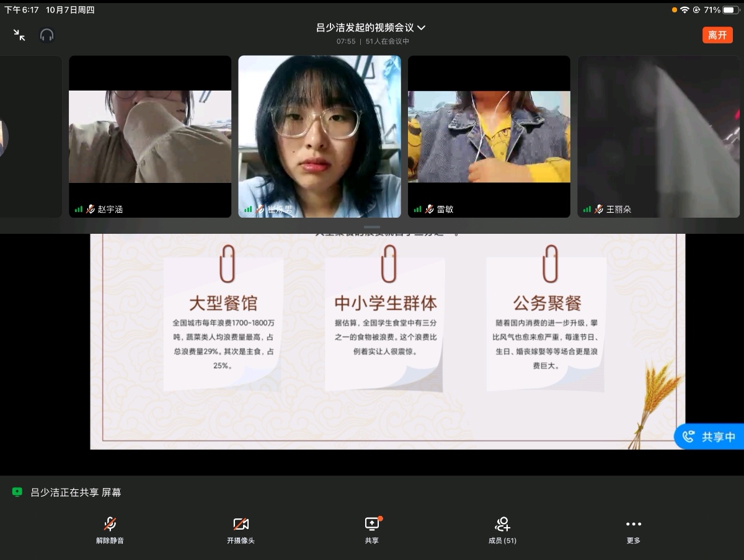Image resolution: width=744 pixels, height=560 pixels.
Task: Tap the muted microphone icon beside 赵宇涵
Action: 91,209
